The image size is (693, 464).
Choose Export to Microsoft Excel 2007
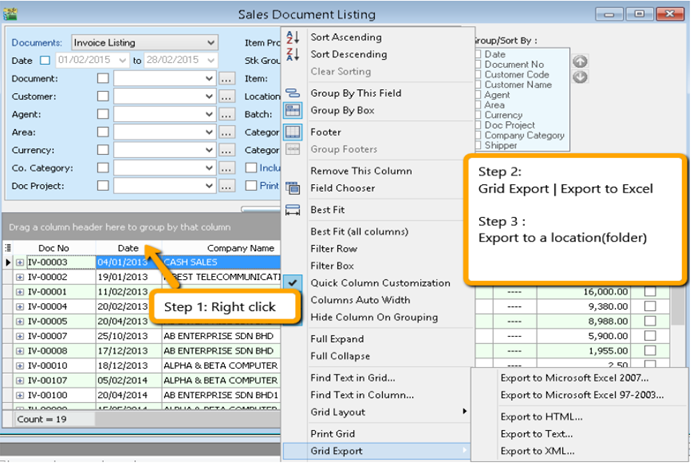tap(574, 378)
